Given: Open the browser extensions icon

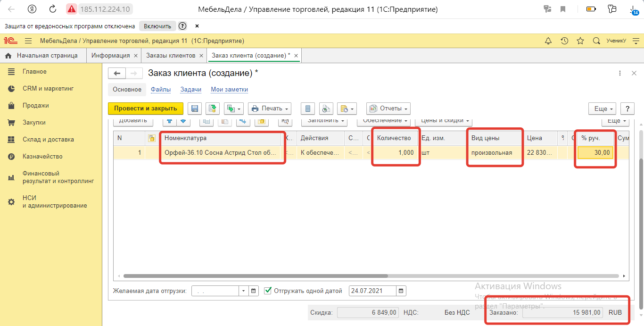Looking at the screenshot, I should pyautogui.click(x=612, y=9).
